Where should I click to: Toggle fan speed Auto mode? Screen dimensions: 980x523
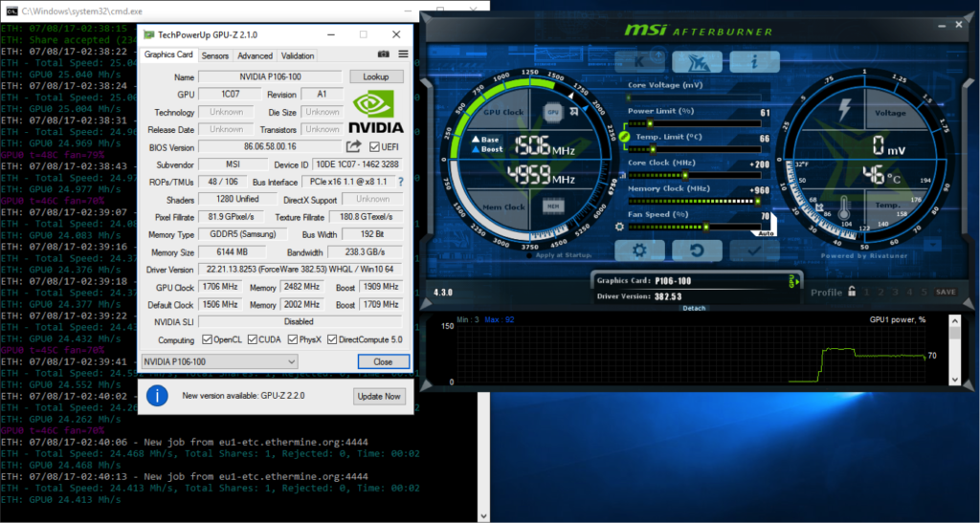click(x=766, y=232)
